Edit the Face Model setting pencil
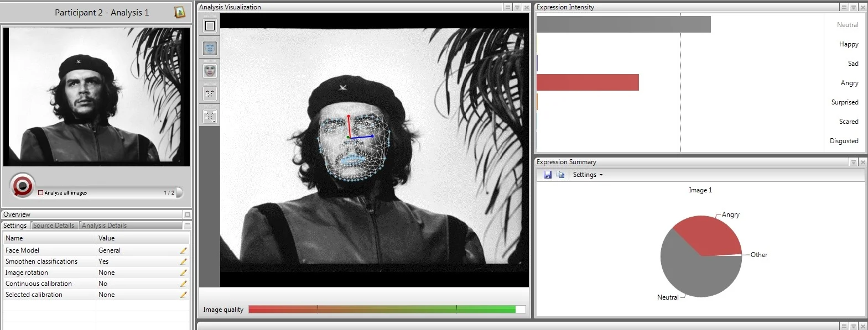 [183, 250]
